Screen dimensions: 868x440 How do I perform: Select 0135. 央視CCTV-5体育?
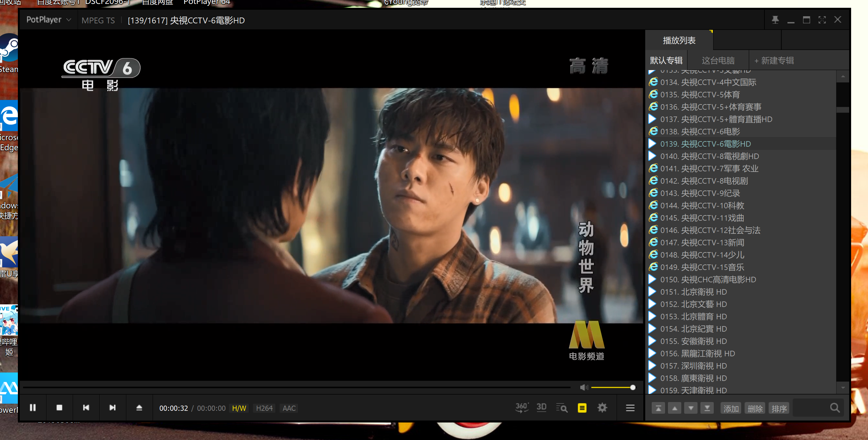pyautogui.click(x=741, y=95)
